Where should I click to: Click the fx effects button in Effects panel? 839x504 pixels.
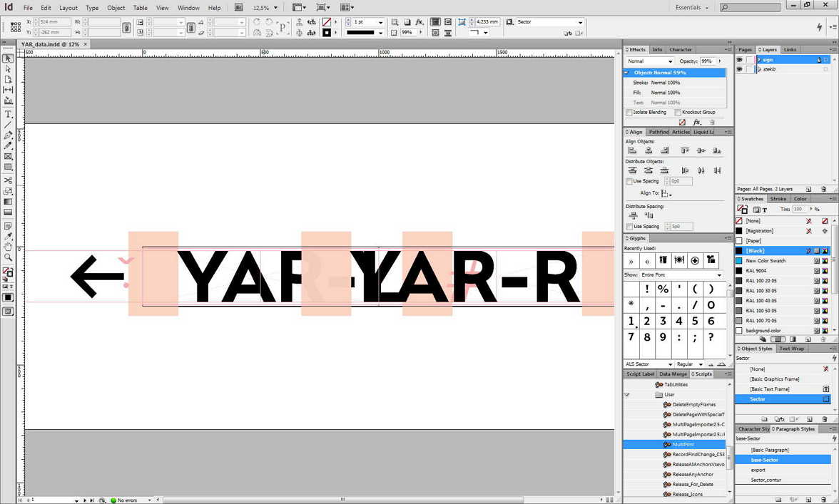coord(697,123)
